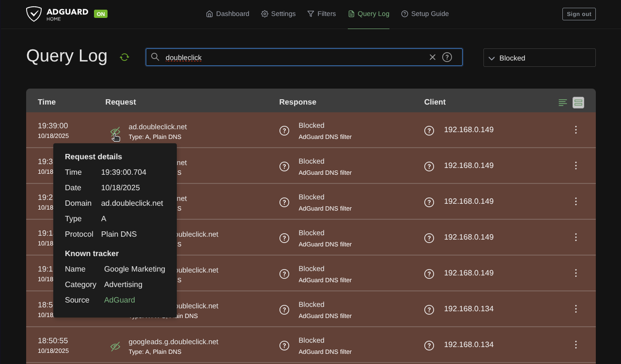The image size is (621, 364).
Task: Open search syntax help via the question mark icon
Action: [x=447, y=57]
